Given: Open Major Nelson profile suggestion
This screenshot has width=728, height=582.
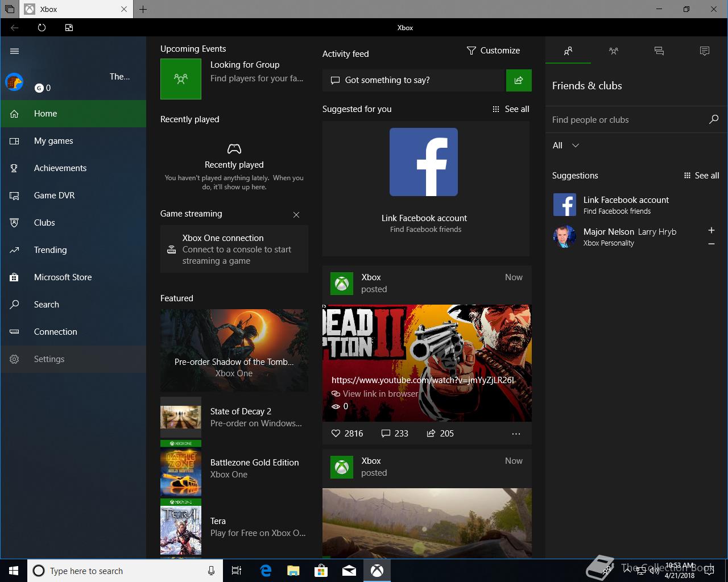Looking at the screenshot, I should coord(626,236).
